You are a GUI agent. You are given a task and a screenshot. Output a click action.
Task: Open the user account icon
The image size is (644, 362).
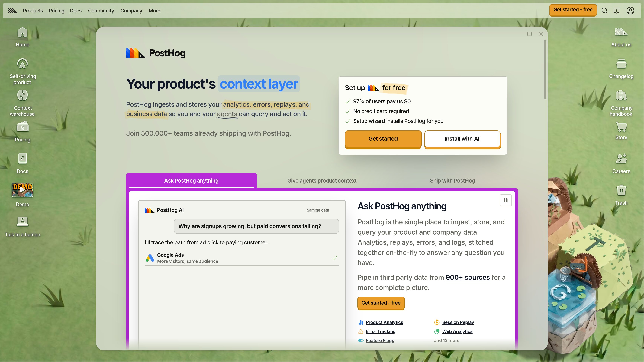coord(630,11)
